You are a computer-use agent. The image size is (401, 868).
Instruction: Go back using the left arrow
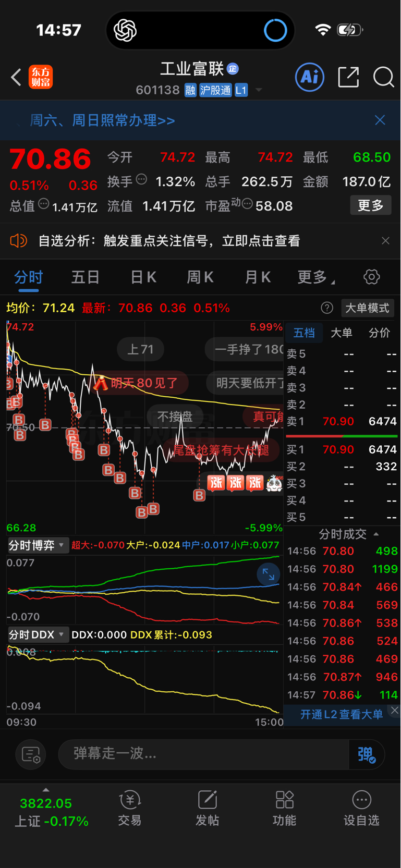[x=16, y=78]
